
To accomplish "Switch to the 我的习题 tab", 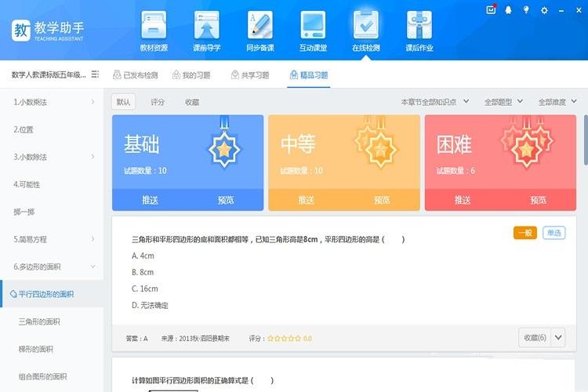I will coord(191,75).
